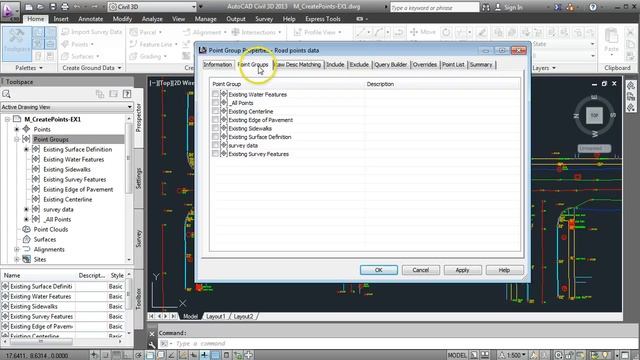
Task: Click the Apply button in dialog
Action: 462,270
